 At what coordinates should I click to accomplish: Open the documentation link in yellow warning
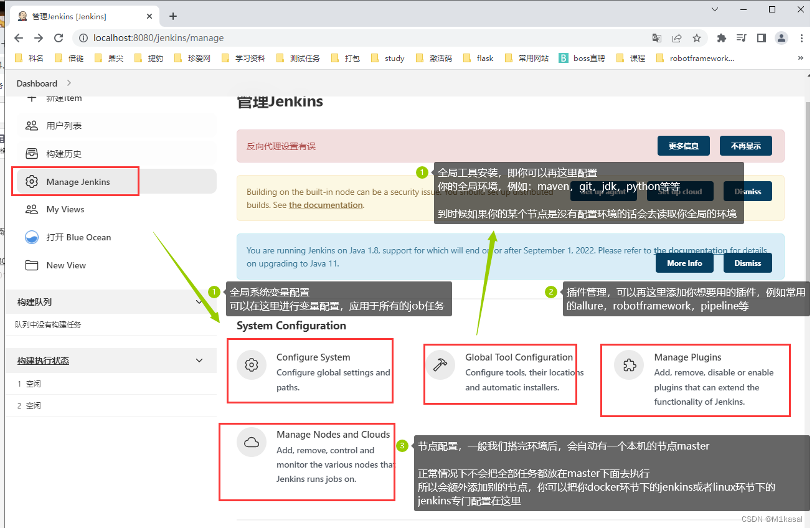coord(326,205)
